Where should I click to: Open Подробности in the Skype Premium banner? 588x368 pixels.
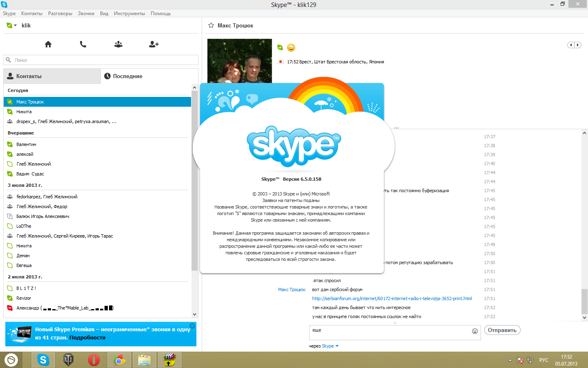[x=87, y=338]
